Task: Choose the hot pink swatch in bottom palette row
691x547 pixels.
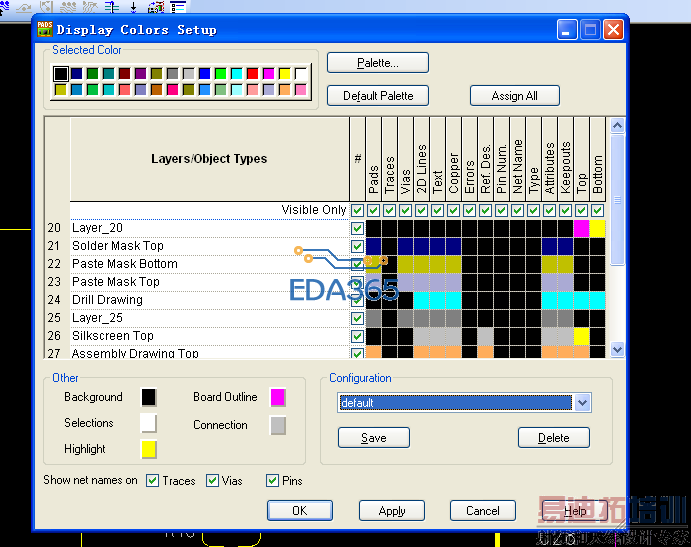Action: pos(172,90)
